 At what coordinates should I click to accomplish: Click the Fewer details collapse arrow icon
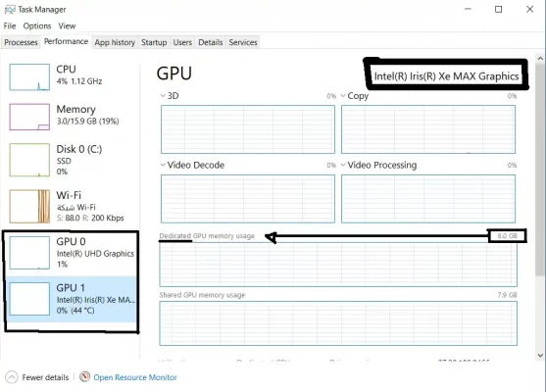pos(12,377)
